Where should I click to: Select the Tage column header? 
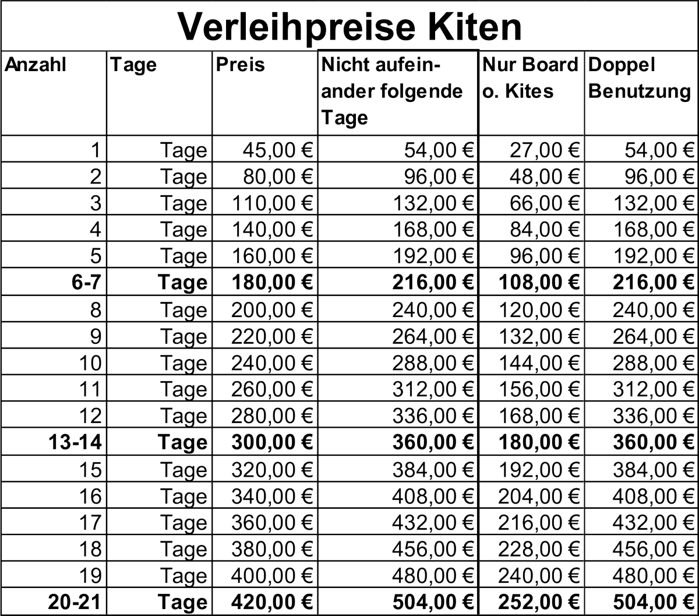click(134, 64)
